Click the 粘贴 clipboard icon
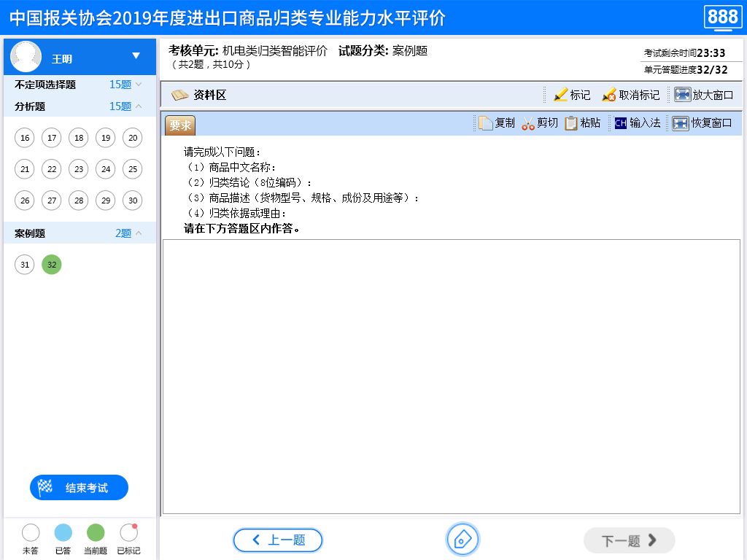This screenshot has width=747, height=560. pos(570,123)
